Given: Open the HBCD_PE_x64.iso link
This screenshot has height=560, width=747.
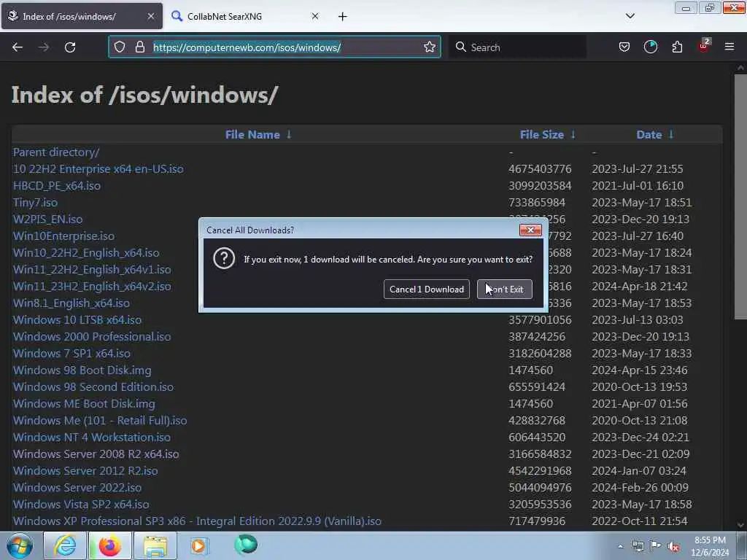Looking at the screenshot, I should coord(57,186).
